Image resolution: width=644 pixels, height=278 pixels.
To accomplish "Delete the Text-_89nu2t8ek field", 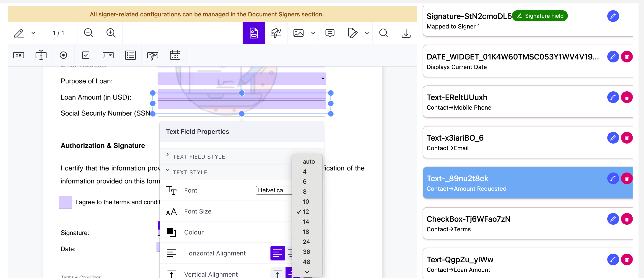I will click(x=626, y=178).
